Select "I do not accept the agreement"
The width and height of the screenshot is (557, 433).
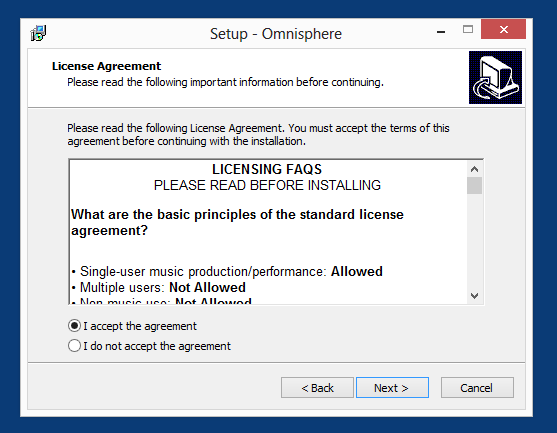[x=149, y=346]
